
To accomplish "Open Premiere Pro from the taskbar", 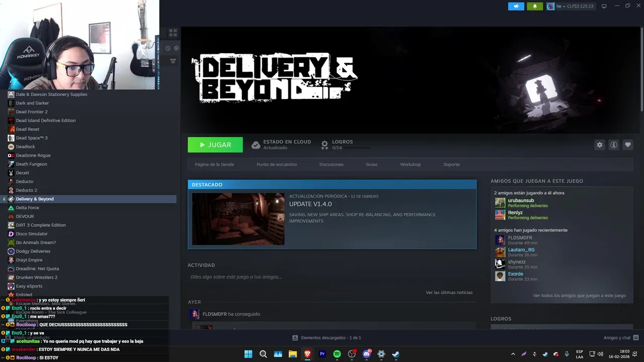I will [x=323, y=354].
